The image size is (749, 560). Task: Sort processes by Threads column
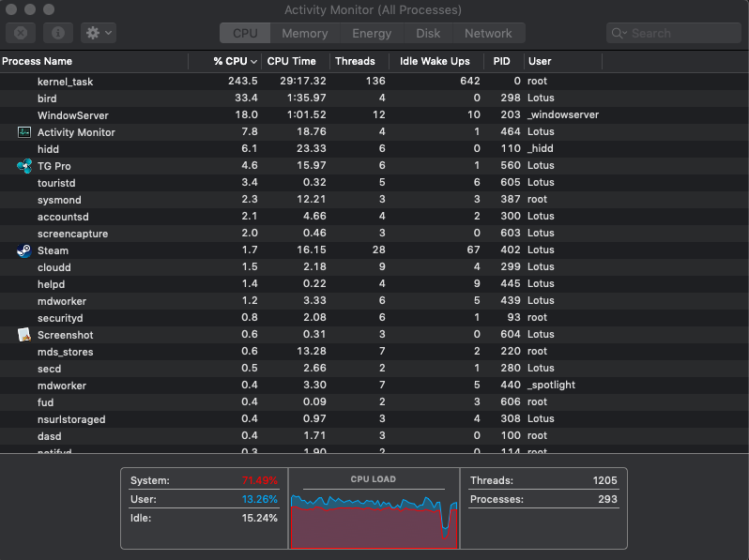coord(355,61)
